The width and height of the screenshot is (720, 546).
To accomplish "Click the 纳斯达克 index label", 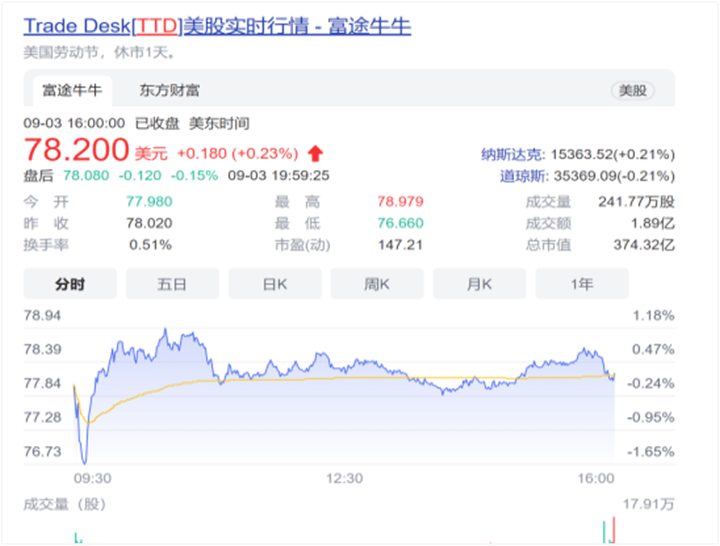I will point(512,154).
